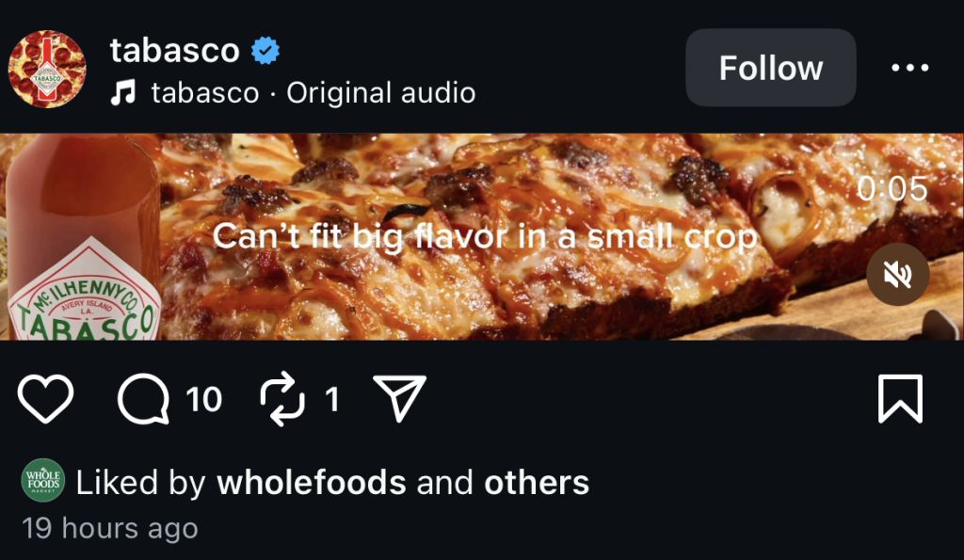Unmute the video with the speaker toggle

click(898, 274)
